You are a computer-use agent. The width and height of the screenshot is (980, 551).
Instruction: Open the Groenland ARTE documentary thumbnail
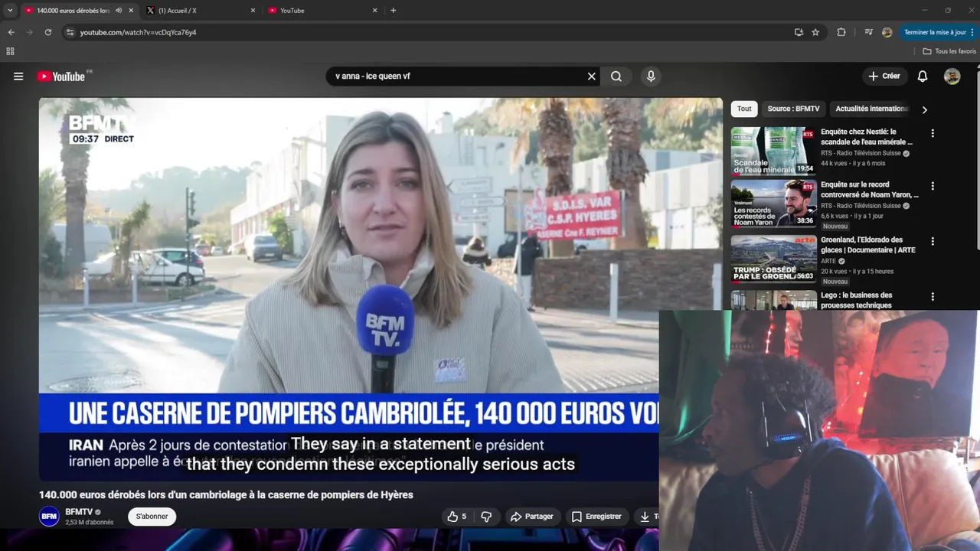773,259
